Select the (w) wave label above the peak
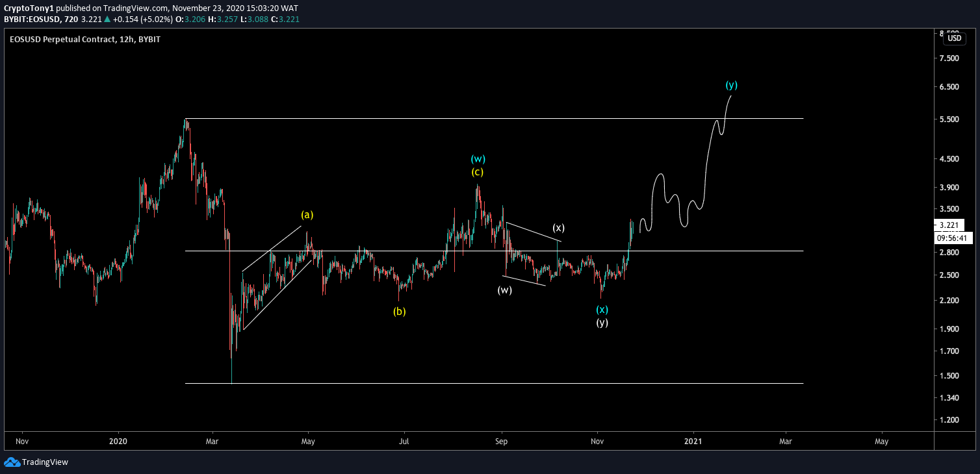980x474 pixels. (x=478, y=158)
